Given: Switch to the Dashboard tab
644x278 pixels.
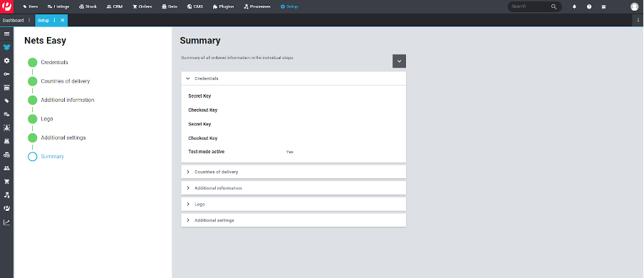Looking at the screenshot, I should pyautogui.click(x=13, y=20).
